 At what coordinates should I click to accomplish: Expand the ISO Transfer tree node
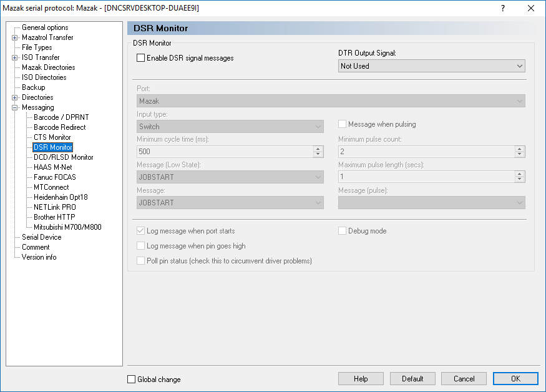[x=14, y=57]
